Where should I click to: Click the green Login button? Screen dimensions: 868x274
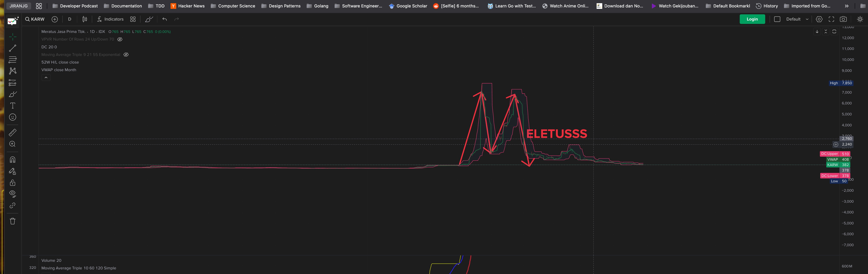tap(752, 19)
